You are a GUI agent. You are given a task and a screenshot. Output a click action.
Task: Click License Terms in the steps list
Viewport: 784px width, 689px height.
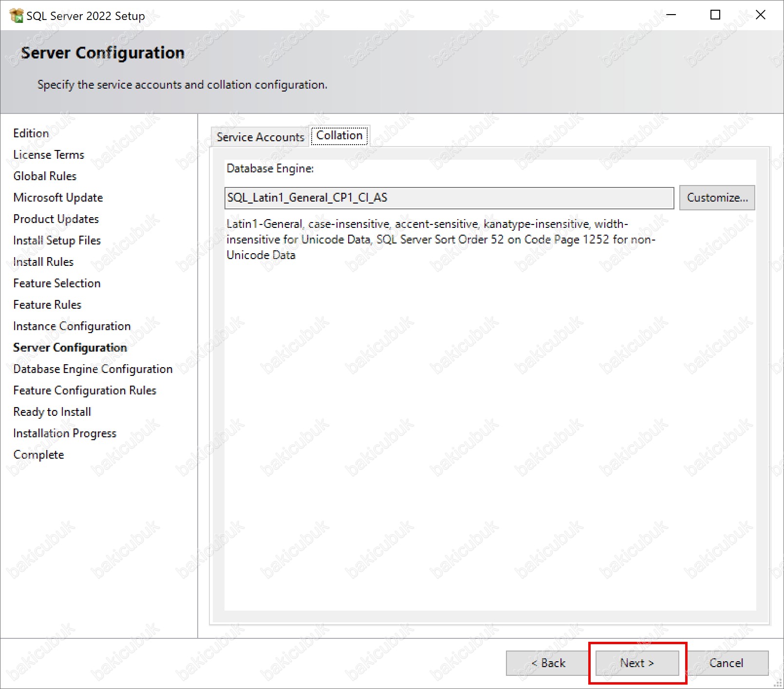point(49,155)
